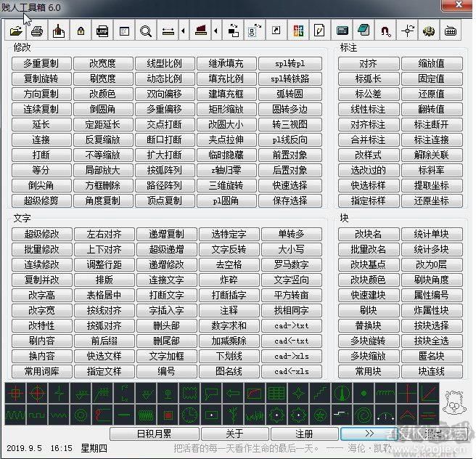Viewport: 476px width, 459px height.
Task: Click the open folder icon in toolbar
Action: tap(16, 31)
